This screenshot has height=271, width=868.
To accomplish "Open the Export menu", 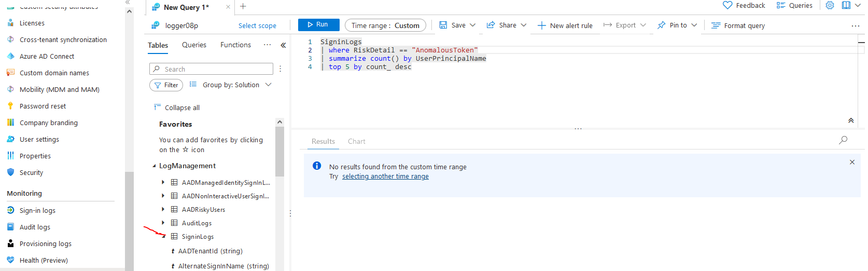I will 625,25.
